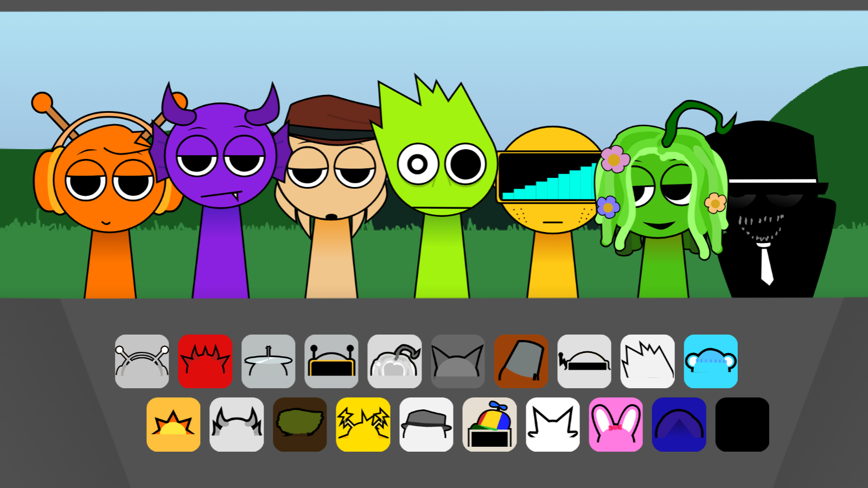This screenshot has width=868, height=488.
Task: Choose the cyan headphones sound icon
Action: (711, 361)
